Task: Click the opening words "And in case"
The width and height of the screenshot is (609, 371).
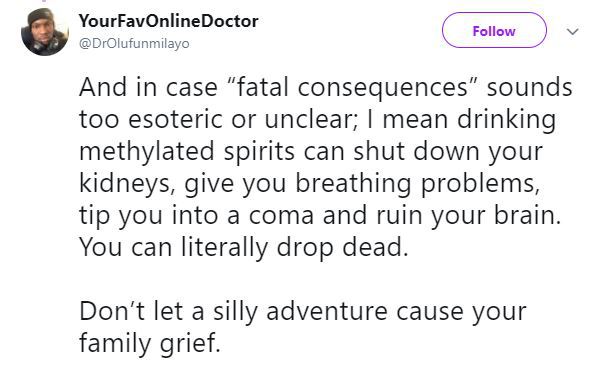Action: point(148,87)
